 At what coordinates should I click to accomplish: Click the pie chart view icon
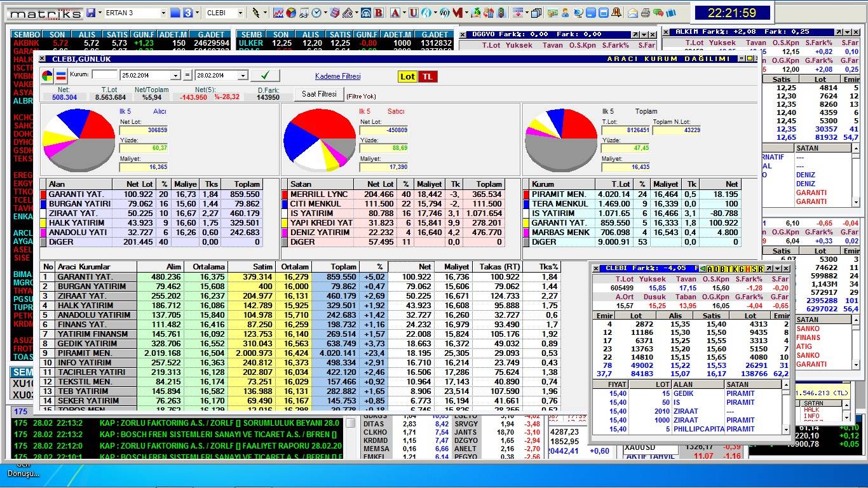click(x=48, y=76)
